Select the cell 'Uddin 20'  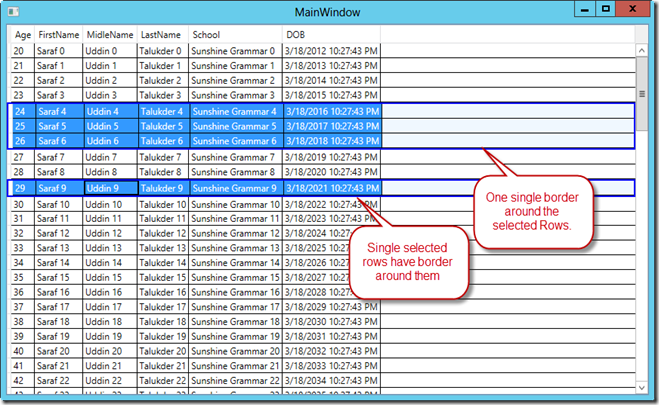tap(110, 351)
